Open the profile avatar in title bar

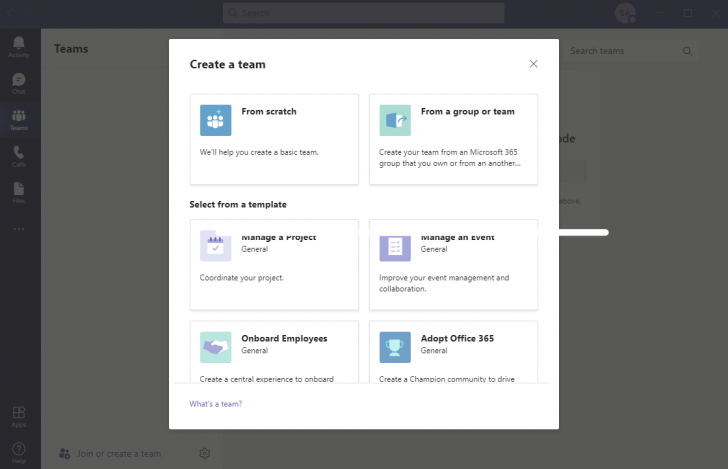click(625, 13)
